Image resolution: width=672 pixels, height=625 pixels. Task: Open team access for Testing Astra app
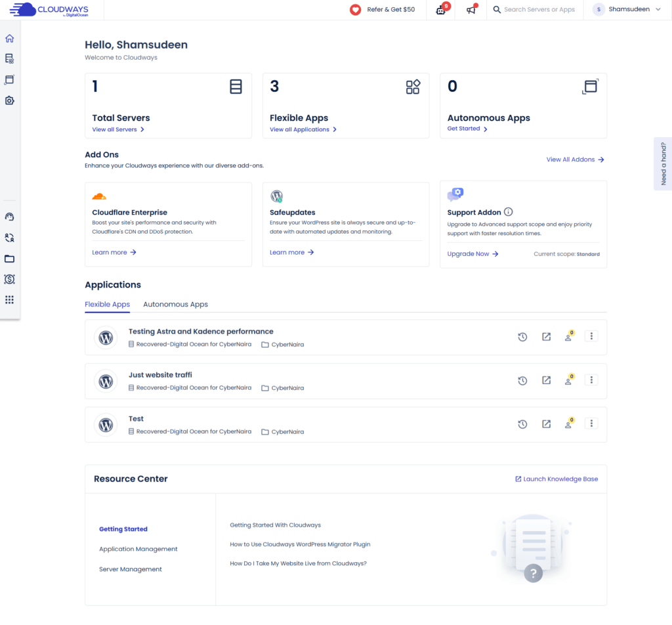click(x=569, y=336)
